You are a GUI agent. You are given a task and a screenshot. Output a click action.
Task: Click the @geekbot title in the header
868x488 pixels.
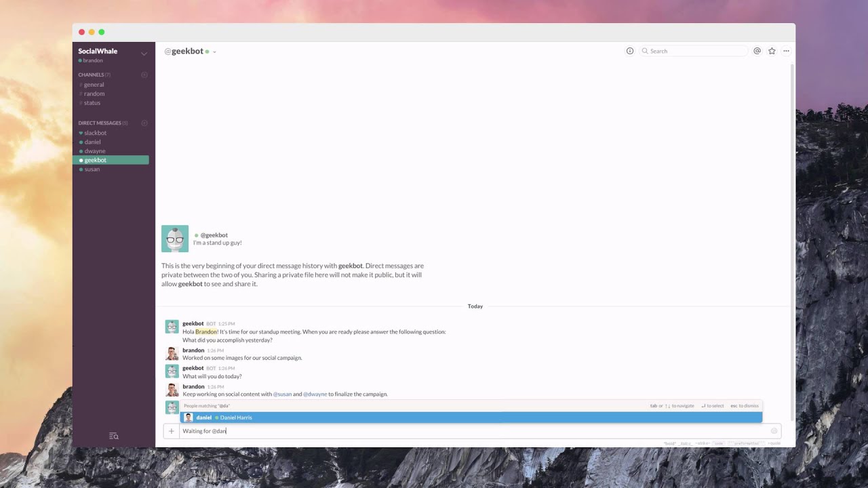point(184,51)
